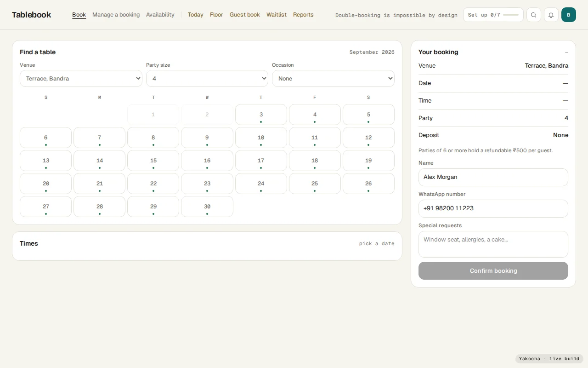Open the Guest book
Image resolution: width=588 pixels, height=368 pixels.
245,15
